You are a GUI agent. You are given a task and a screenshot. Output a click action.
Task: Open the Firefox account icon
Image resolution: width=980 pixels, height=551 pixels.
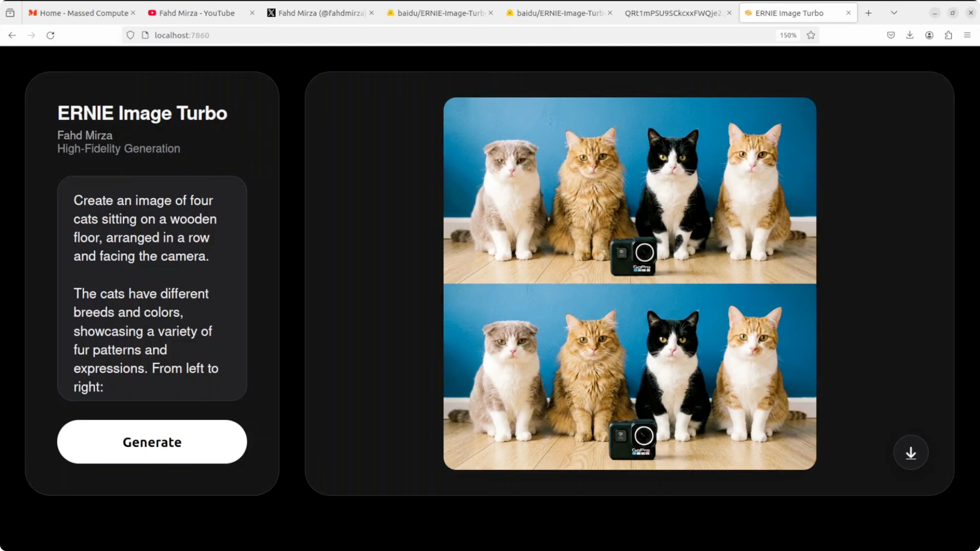(x=929, y=35)
